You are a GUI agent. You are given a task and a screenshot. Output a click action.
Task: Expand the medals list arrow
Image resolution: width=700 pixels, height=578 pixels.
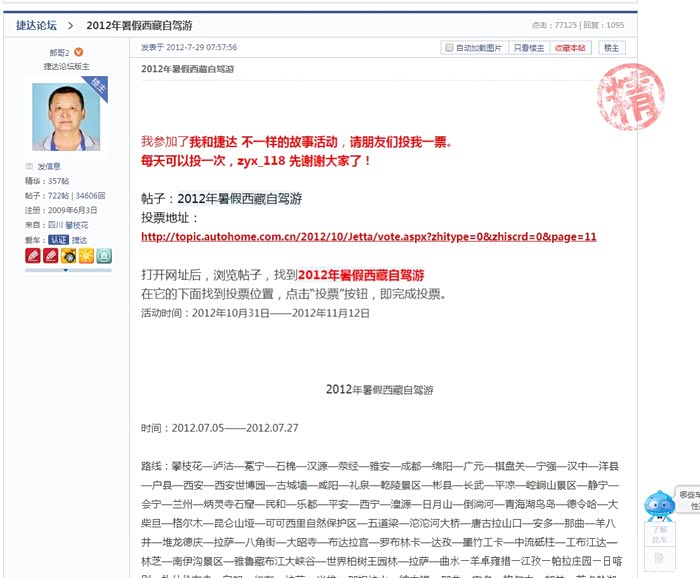pos(66,270)
